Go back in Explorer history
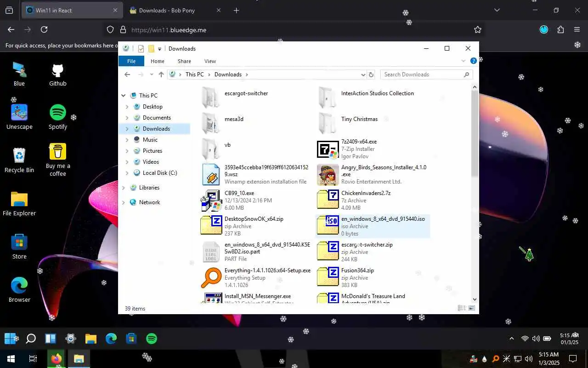588x368 pixels. click(128, 75)
